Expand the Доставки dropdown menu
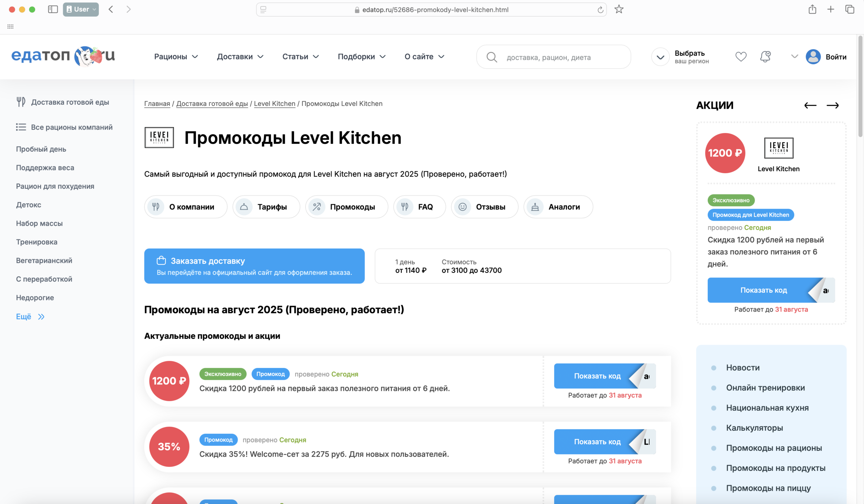This screenshot has width=864, height=504. (240, 57)
